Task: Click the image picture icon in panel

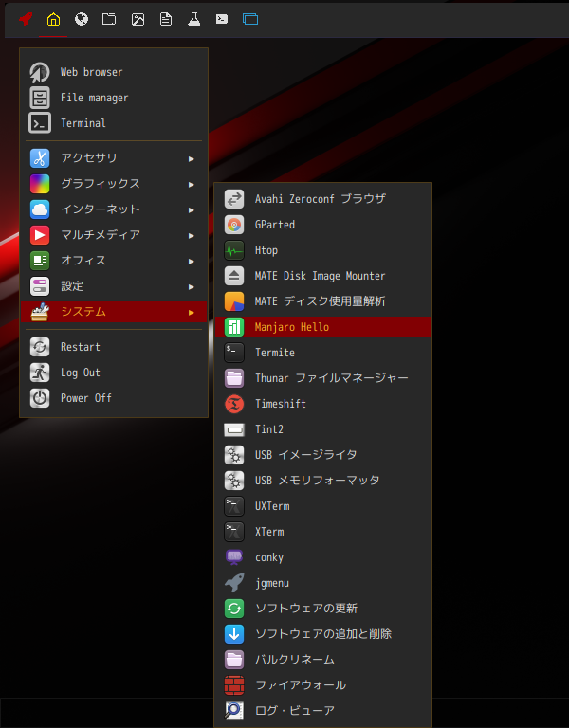Action: [138, 19]
